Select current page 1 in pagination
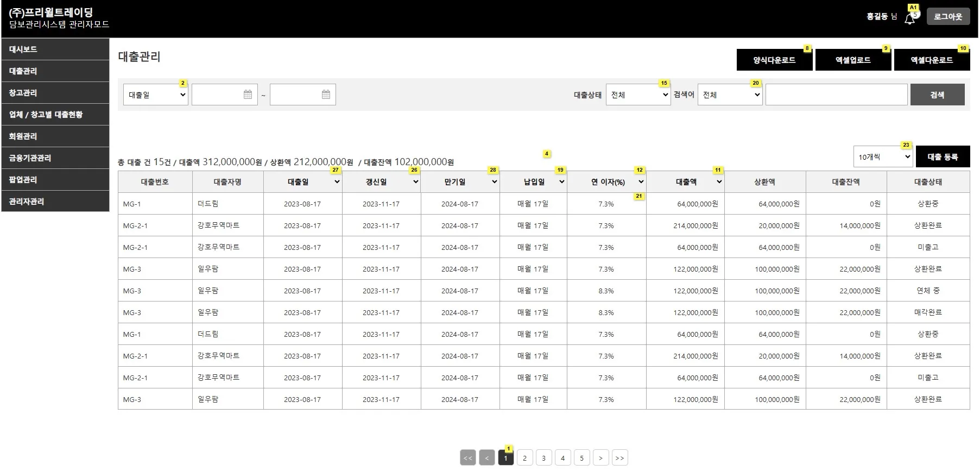The width and height of the screenshot is (980, 471). pyautogui.click(x=505, y=458)
